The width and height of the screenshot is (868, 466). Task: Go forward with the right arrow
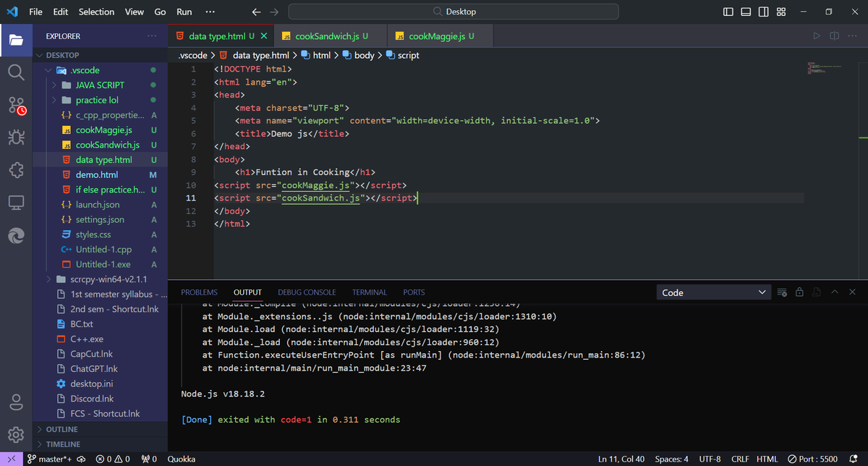273,12
